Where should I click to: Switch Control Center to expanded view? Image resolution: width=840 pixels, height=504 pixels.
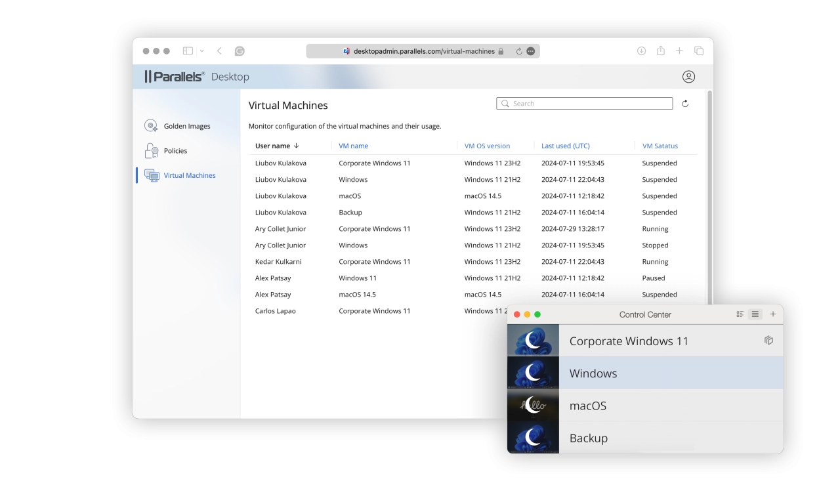[x=740, y=314]
